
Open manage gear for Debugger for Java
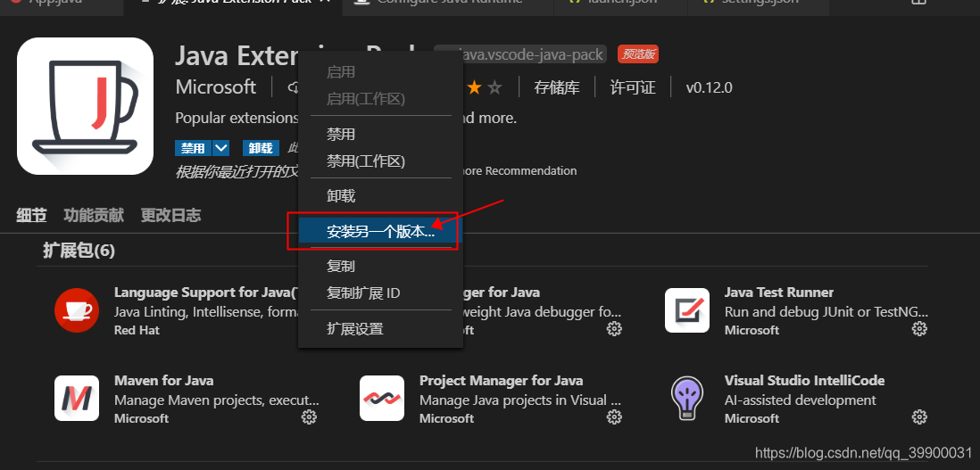pyautogui.click(x=614, y=329)
